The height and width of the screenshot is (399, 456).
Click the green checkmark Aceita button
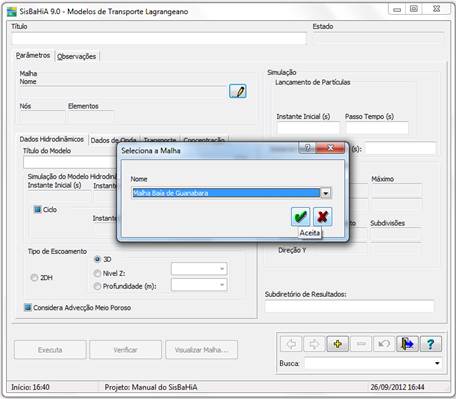(300, 217)
